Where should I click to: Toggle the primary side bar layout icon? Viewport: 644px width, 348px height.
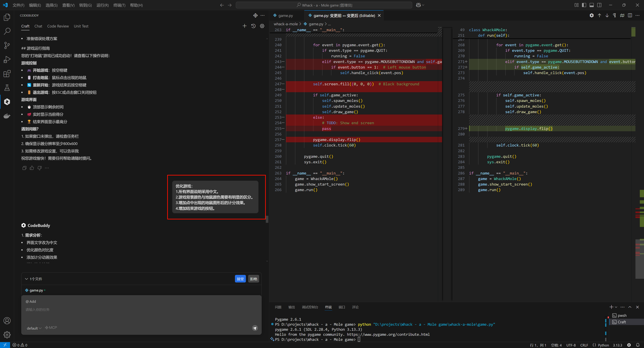click(x=584, y=5)
